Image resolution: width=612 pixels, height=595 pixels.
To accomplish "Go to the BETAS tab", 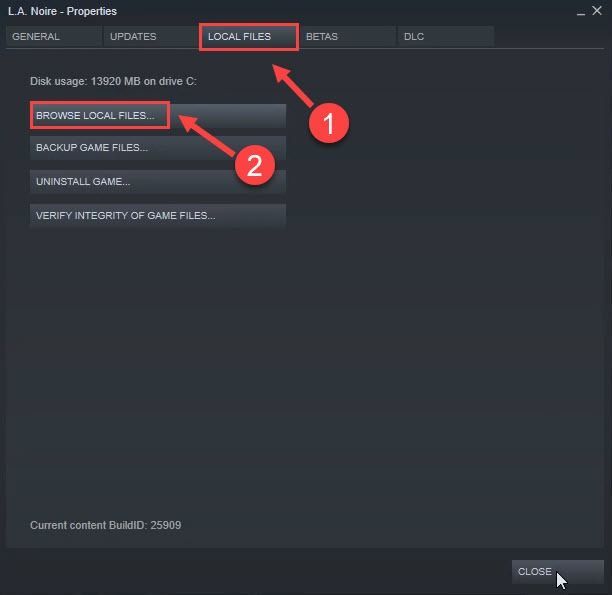I will pos(347,37).
